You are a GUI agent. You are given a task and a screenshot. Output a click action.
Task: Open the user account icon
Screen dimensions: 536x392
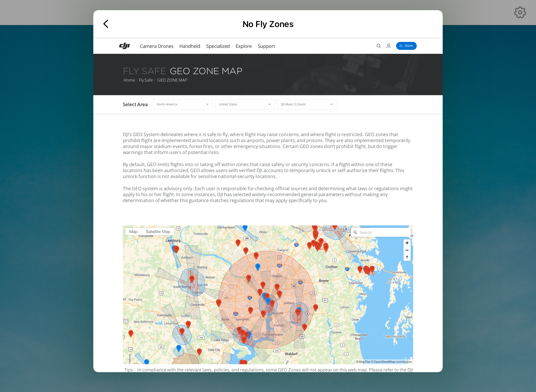[x=389, y=46]
